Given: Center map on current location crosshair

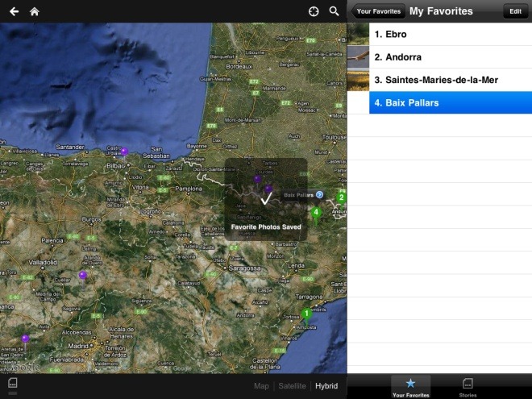Looking at the screenshot, I should click(314, 11).
